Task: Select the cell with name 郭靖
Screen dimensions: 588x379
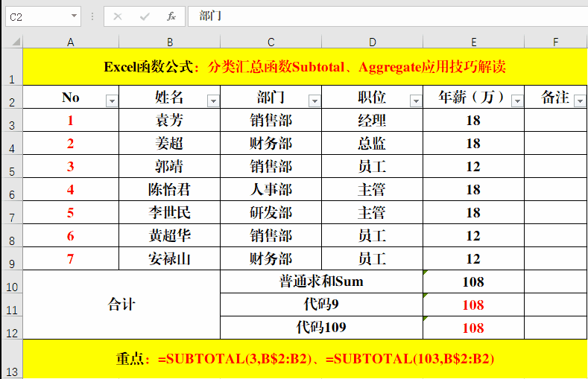Action: pyautogui.click(x=169, y=167)
